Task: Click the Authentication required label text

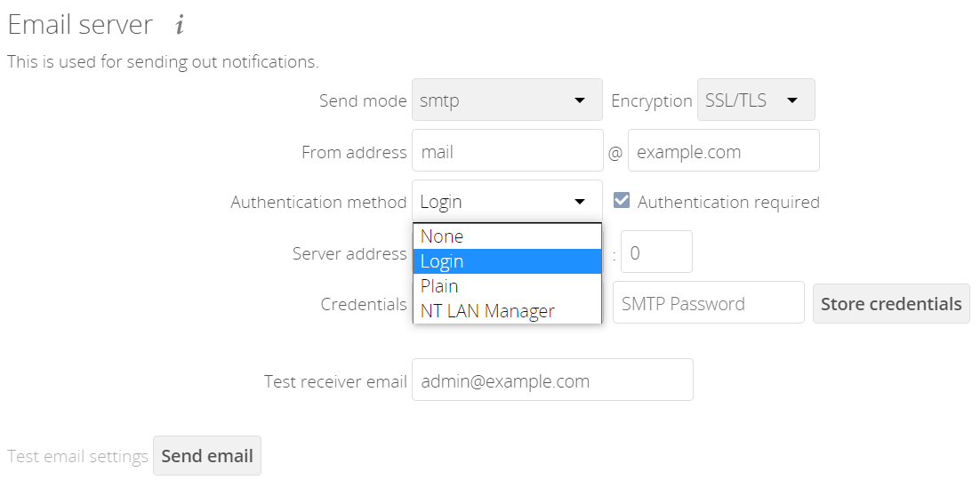Action: [x=728, y=203]
